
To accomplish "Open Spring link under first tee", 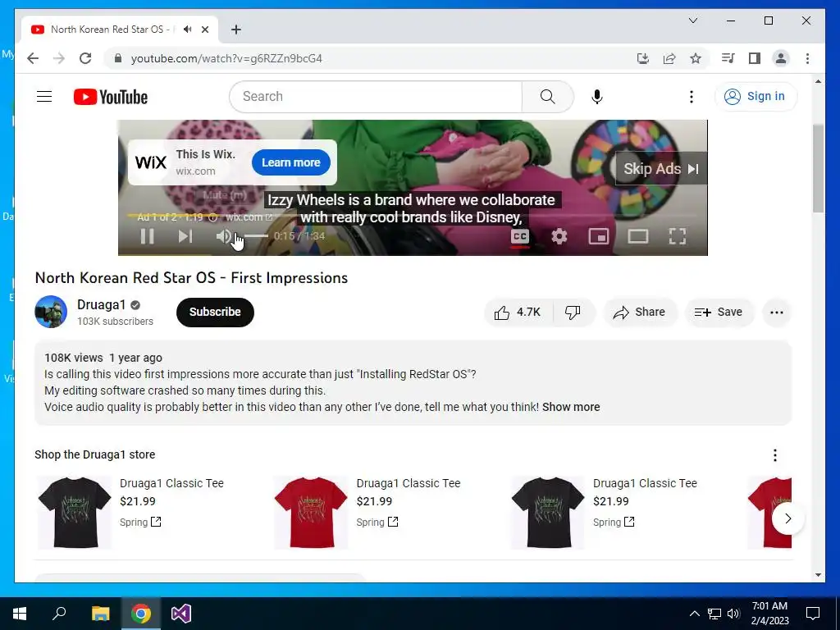I will (x=140, y=522).
